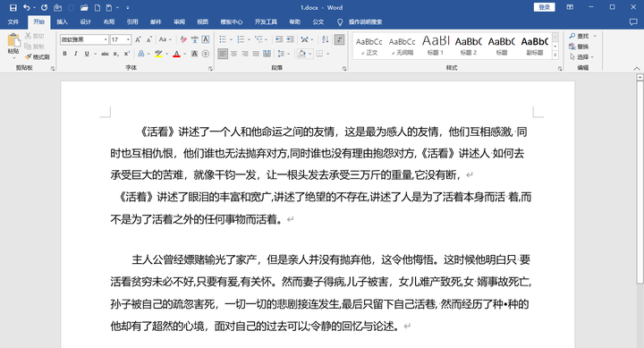
Task: Decrease font size with shrink font icon
Action: [149, 39]
